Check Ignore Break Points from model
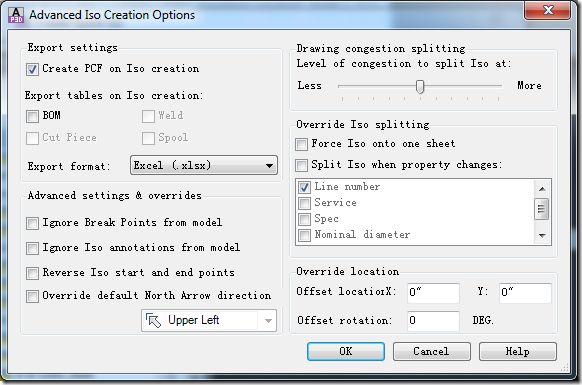 pos(32,223)
